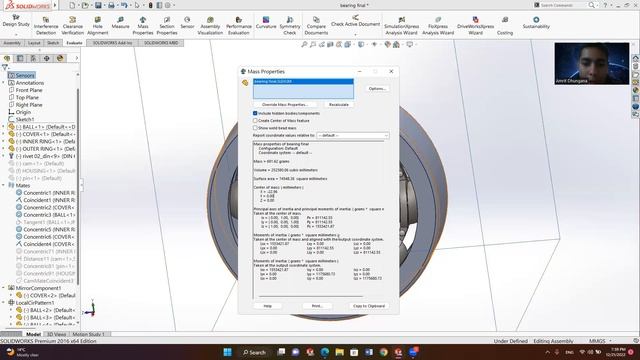Select the Front Plane in the tree
Image resolution: width=640 pixels, height=360 pixels.
[x=29, y=90]
